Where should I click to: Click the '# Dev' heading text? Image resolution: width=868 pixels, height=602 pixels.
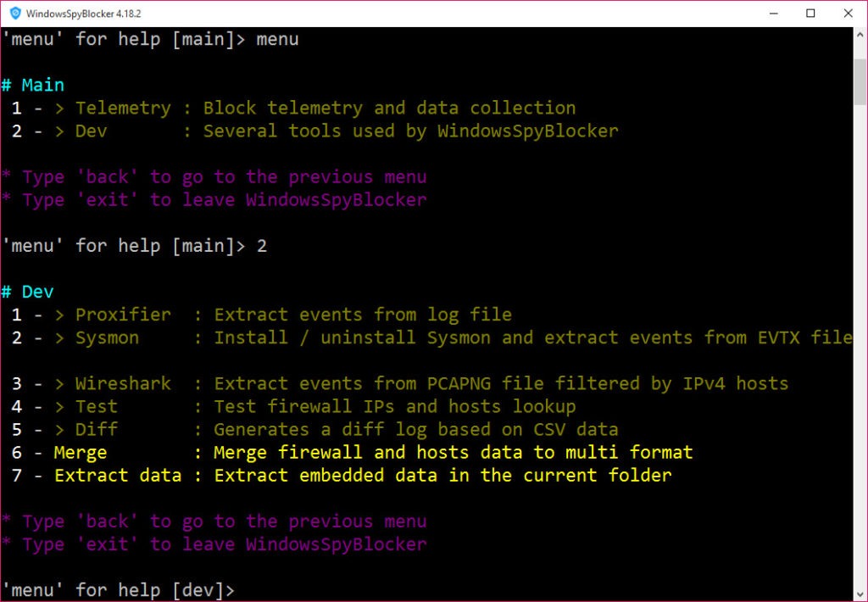[28, 292]
